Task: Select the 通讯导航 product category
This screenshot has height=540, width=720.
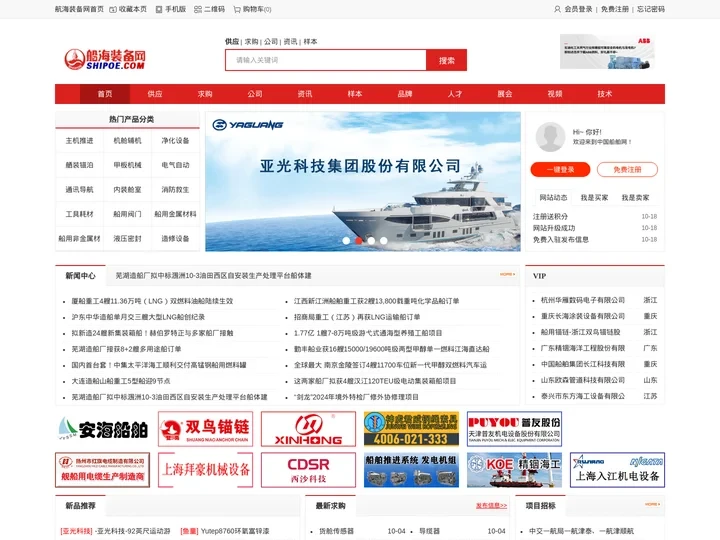Action: point(79,189)
